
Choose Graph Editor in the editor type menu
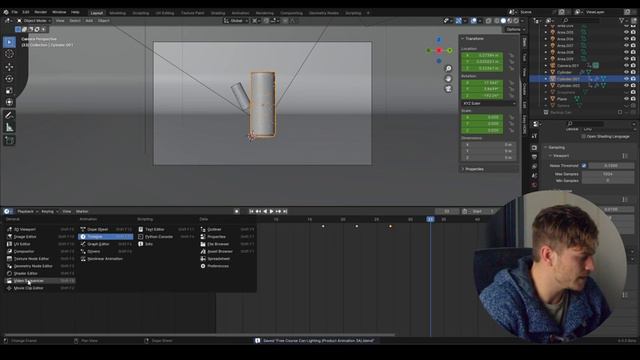click(x=106, y=244)
